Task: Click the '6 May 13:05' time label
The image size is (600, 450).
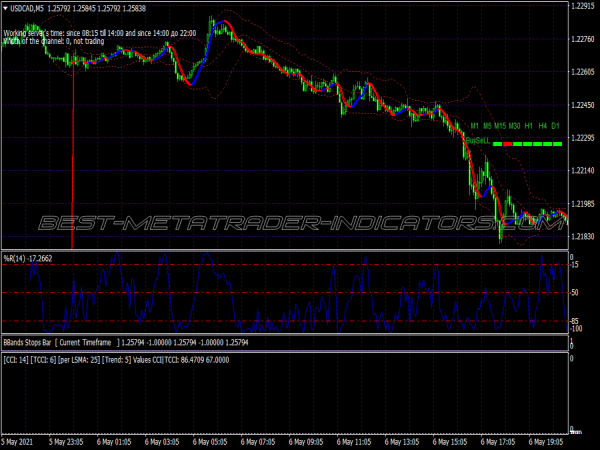Action: [x=402, y=442]
